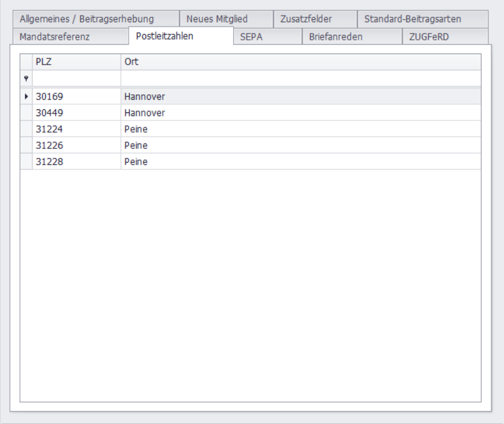
Task: Click the PLZ filter input field
Action: [x=76, y=78]
